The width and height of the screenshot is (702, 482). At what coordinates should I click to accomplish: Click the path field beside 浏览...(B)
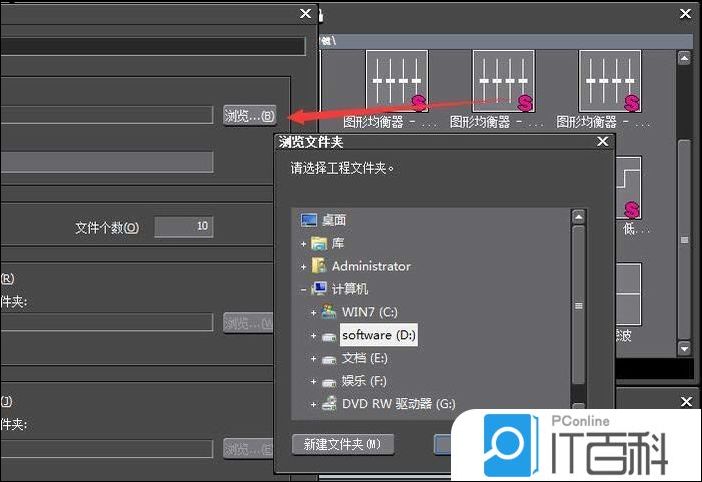point(107,115)
